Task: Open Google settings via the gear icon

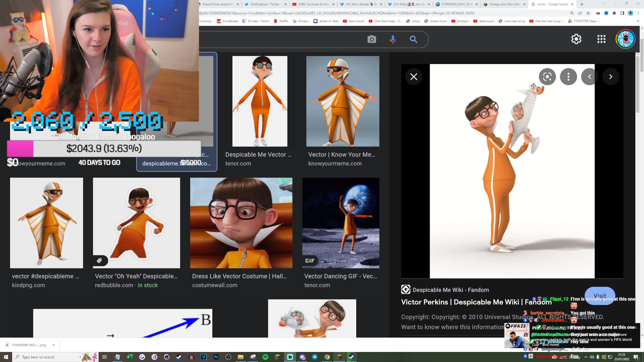Action: tap(576, 39)
